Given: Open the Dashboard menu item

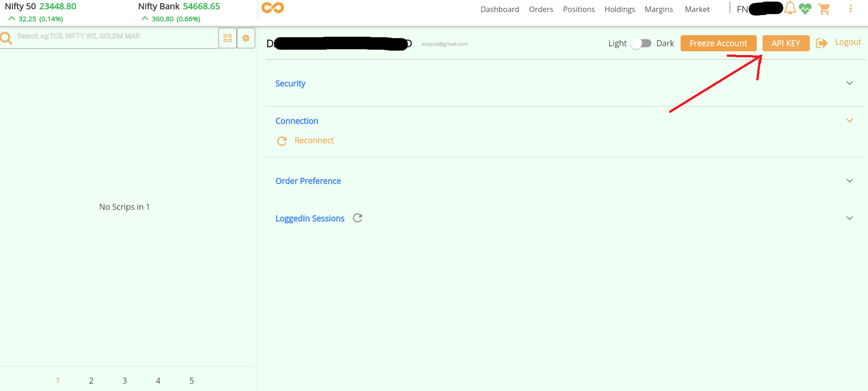Looking at the screenshot, I should [x=500, y=9].
